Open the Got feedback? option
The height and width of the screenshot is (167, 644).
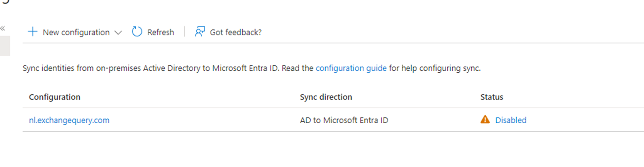point(235,32)
